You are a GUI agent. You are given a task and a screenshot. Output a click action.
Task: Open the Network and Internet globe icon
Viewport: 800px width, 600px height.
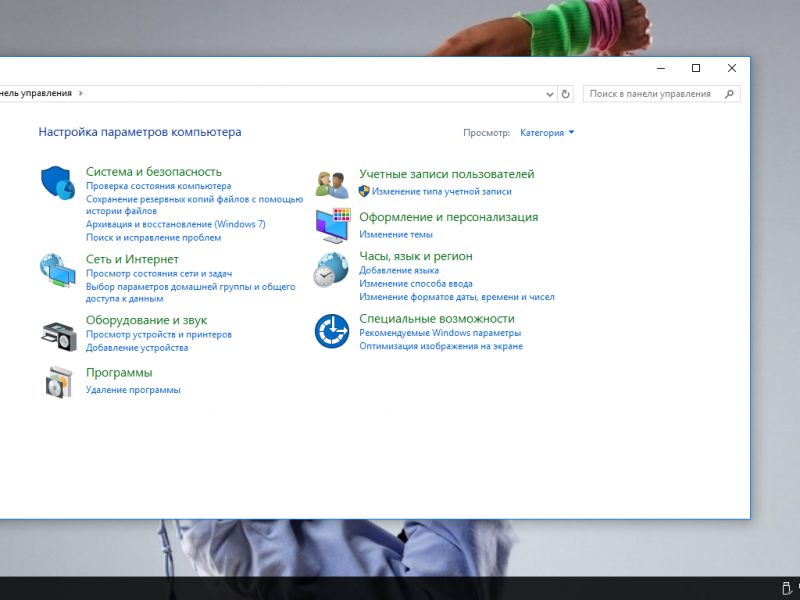click(x=58, y=270)
